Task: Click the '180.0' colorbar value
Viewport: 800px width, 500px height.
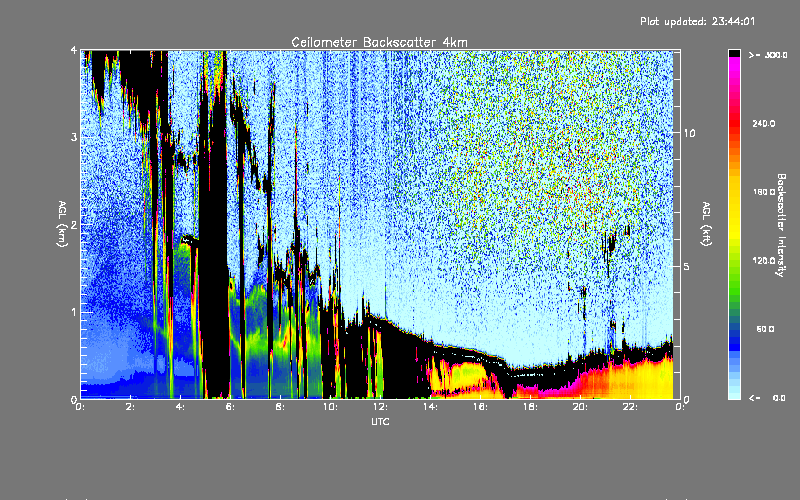Action: pyautogui.click(x=764, y=192)
